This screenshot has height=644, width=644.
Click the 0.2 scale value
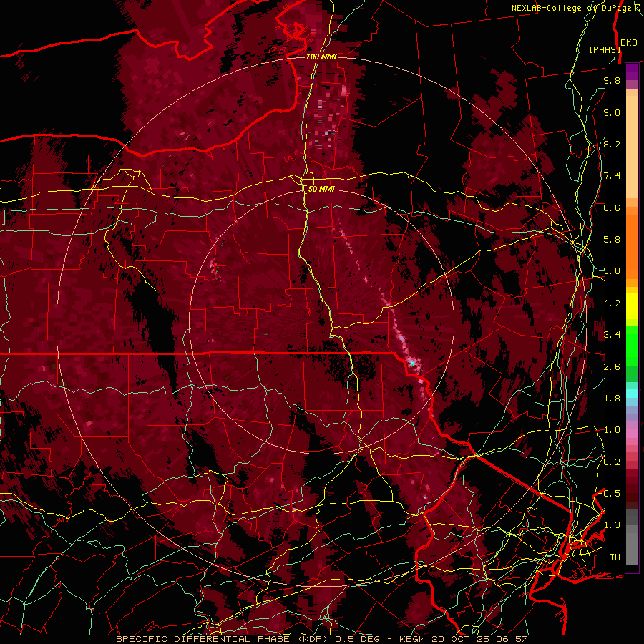coord(612,462)
